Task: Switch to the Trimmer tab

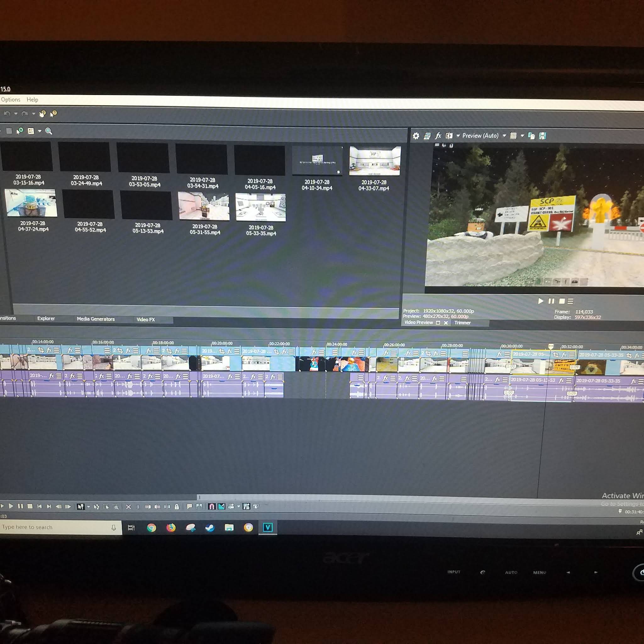Action: point(462,323)
